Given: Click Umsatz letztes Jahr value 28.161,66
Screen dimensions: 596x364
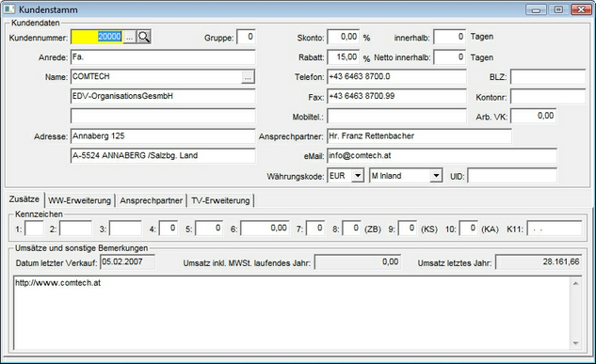Looking at the screenshot, I should 539,262.
